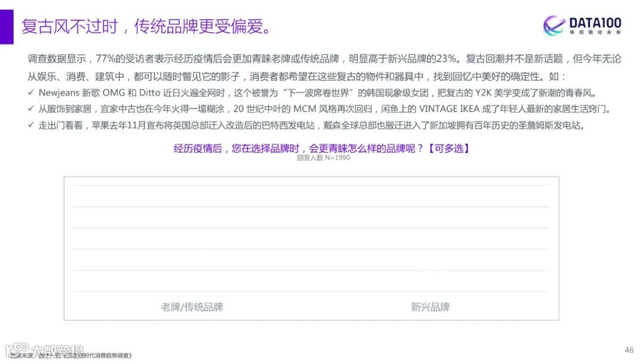Viewport: 644px width, 363px height.
Task: Select the 体验驱动未来 tagline
Action: pos(596,30)
